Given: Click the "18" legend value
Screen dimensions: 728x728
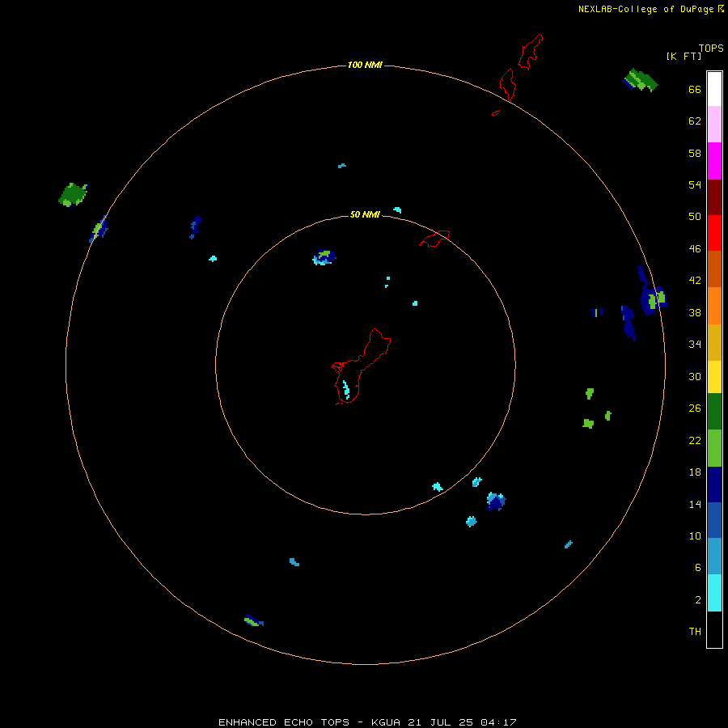Looking at the screenshot, I should pyautogui.click(x=695, y=472).
